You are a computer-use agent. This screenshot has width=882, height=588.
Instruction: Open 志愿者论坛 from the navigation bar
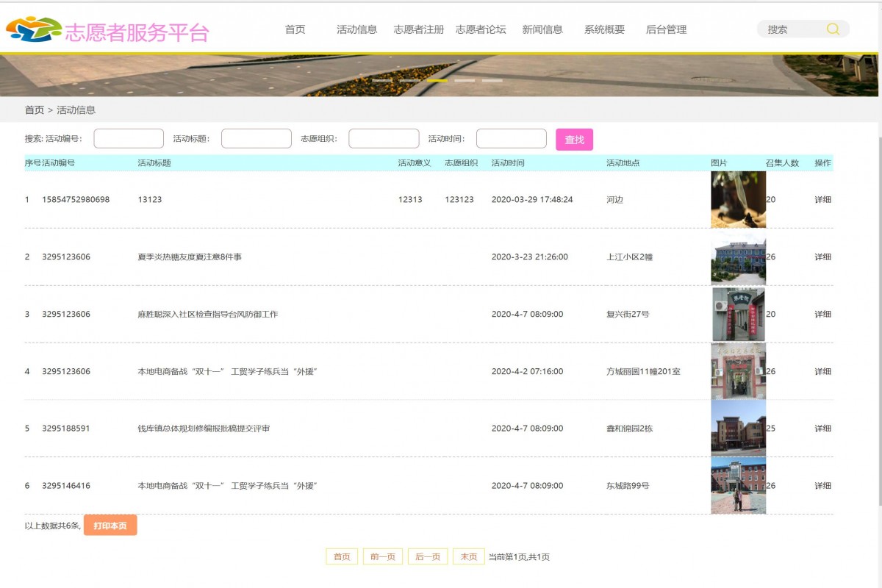(482, 29)
